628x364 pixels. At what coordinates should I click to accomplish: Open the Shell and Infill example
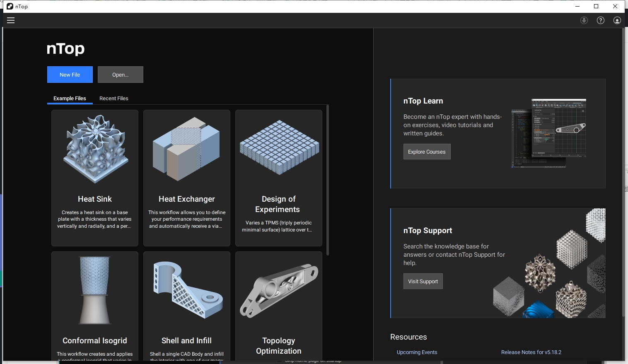187,306
